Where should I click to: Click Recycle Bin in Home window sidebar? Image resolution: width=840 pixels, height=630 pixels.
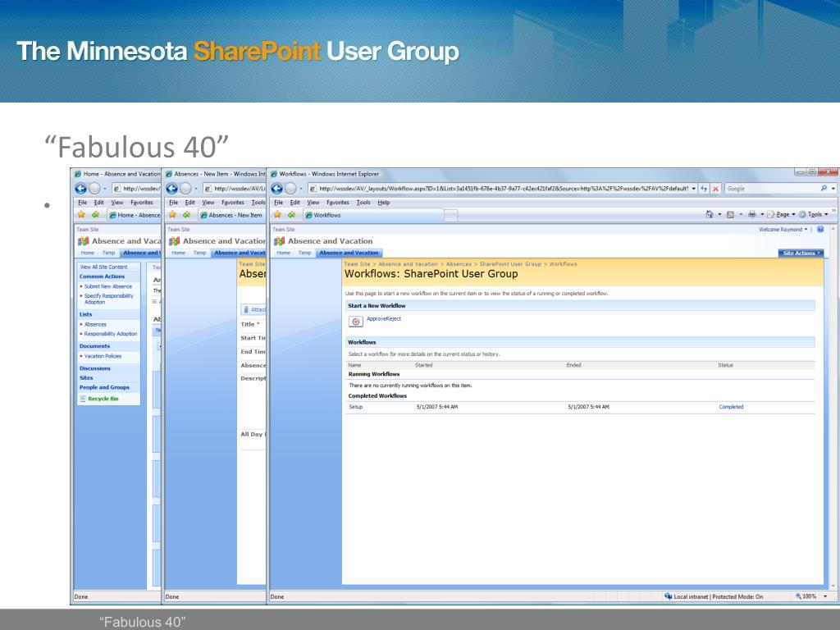click(103, 399)
